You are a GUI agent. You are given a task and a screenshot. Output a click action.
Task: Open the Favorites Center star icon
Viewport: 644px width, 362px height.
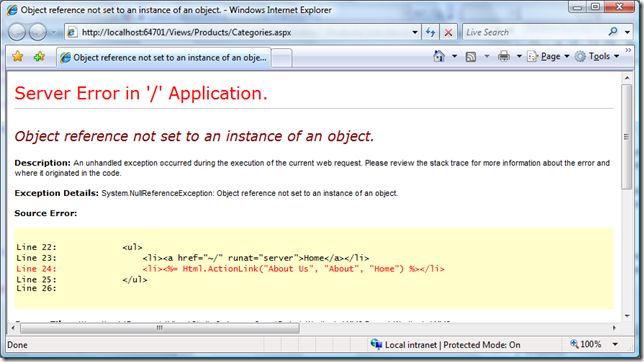[x=18, y=56]
